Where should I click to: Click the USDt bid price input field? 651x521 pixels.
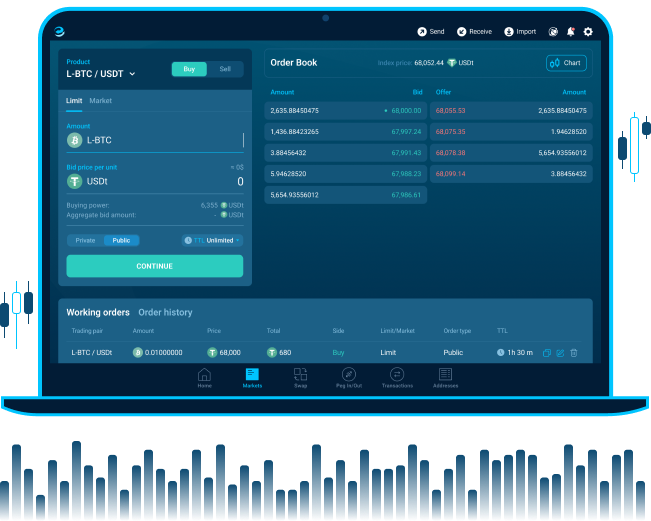155,181
